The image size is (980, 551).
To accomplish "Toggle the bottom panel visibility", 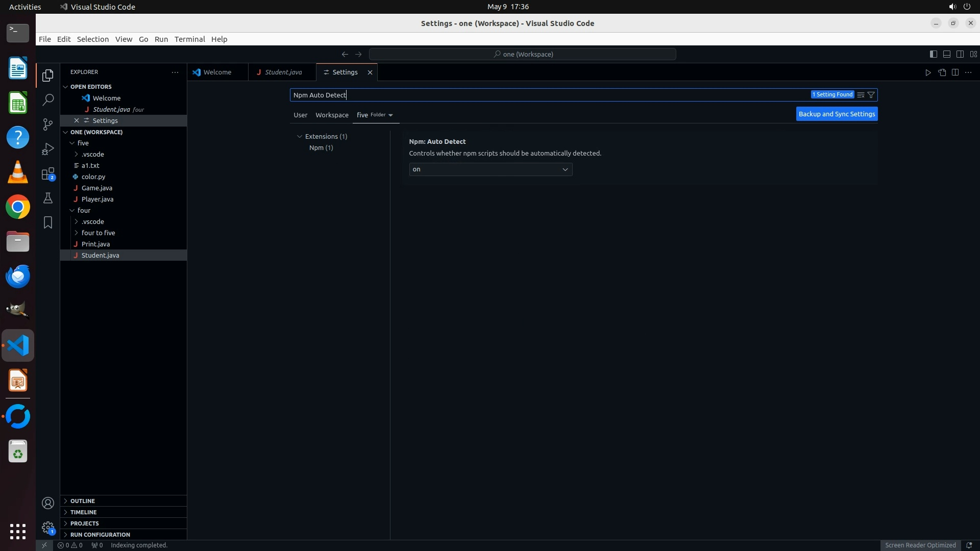I will pos(946,54).
